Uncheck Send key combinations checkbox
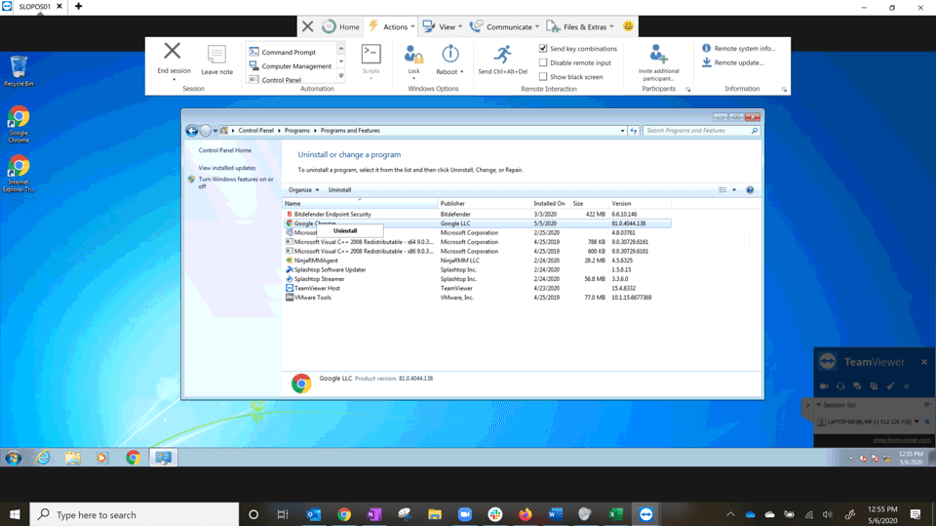936x526 pixels. [x=543, y=48]
